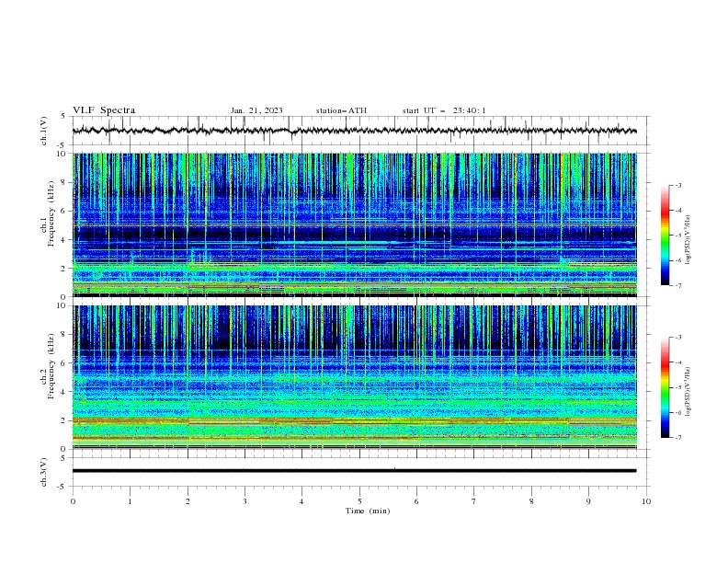The image size is (728, 563).
Task: Click the "ch.3(V)" waveform axis label
Action: click(44, 472)
